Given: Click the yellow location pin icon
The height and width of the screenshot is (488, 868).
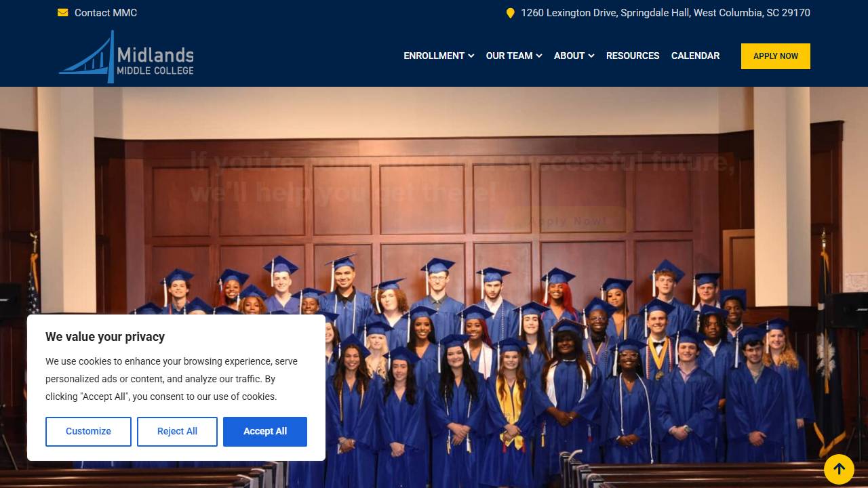Looking at the screenshot, I should click(510, 13).
